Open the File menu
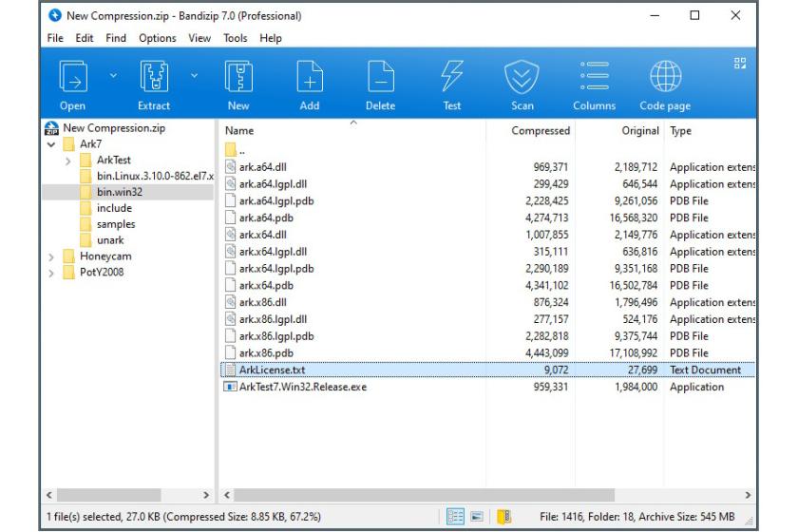Image resolution: width=798 pixels, height=532 pixels. tap(55, 38)
